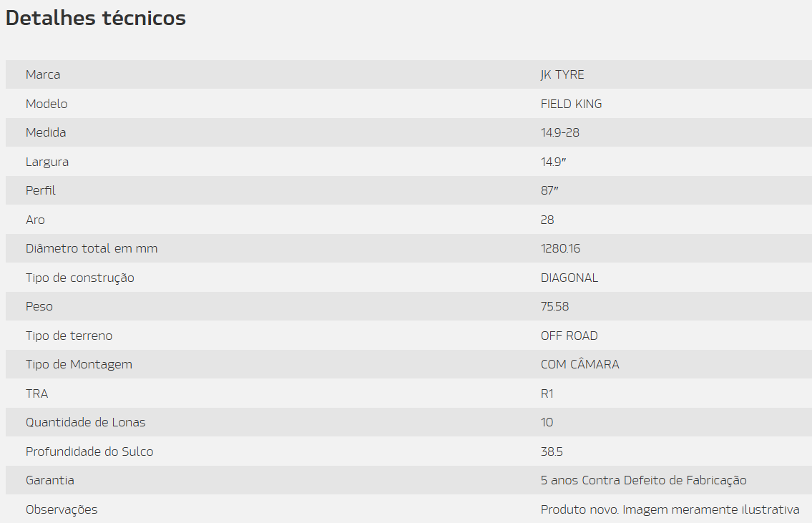812x523 pixels.
Task: Click the Perfil value 87"
Action: pyautogui.click(x=549, y=190)
